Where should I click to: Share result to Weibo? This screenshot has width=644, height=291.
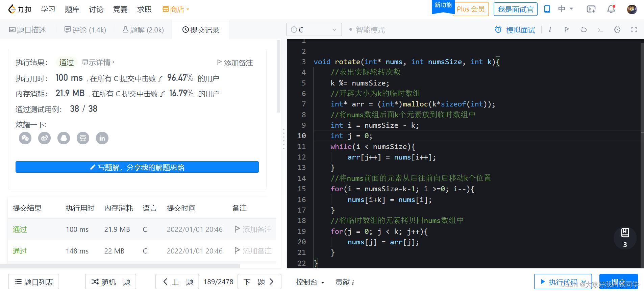click(44, 138)
